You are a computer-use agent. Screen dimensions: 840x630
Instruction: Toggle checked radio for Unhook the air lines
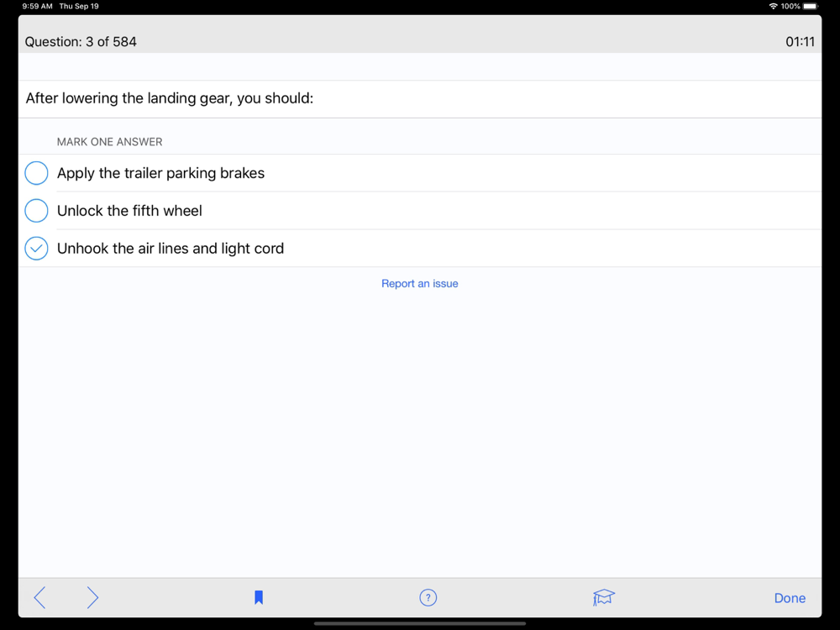(36, 249)
